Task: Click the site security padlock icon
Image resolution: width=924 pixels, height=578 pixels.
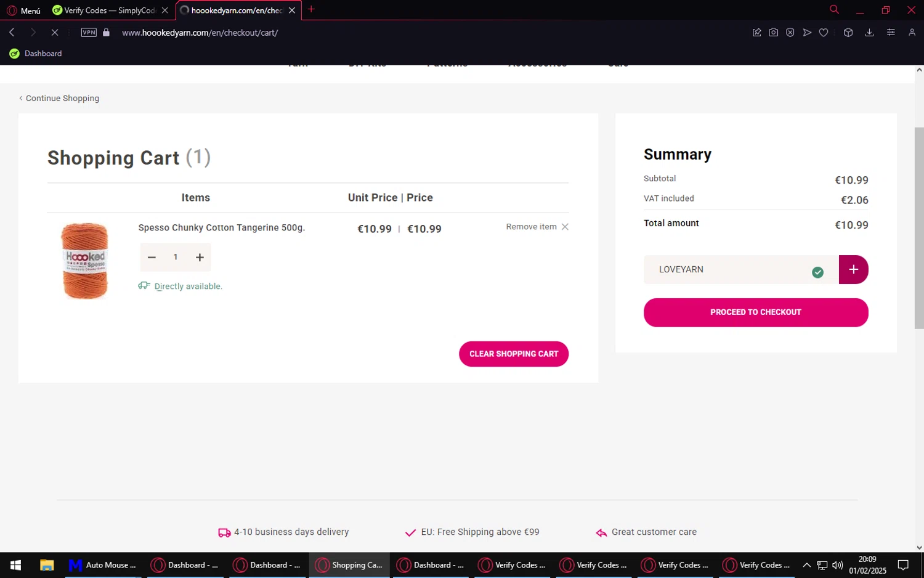Action: pos(106,32)
